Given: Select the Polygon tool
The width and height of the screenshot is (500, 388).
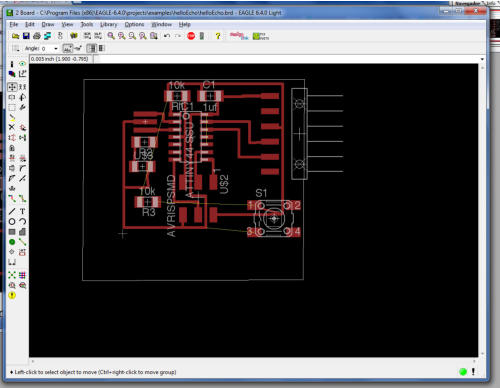Looking at the screenshot, I should [x=22, y=232].
